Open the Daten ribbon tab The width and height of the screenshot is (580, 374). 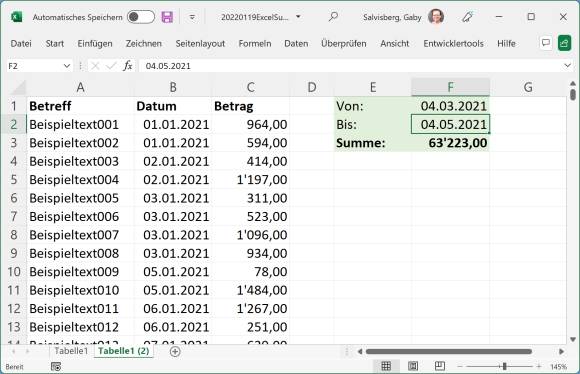pyautogui.click(x=296, y=44)
